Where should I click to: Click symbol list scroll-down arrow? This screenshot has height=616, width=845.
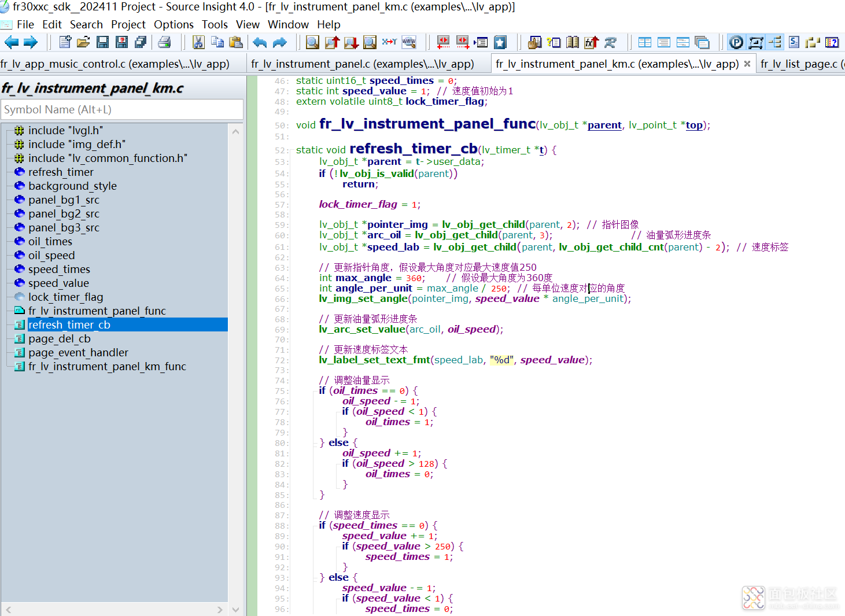tap(235, 609)
